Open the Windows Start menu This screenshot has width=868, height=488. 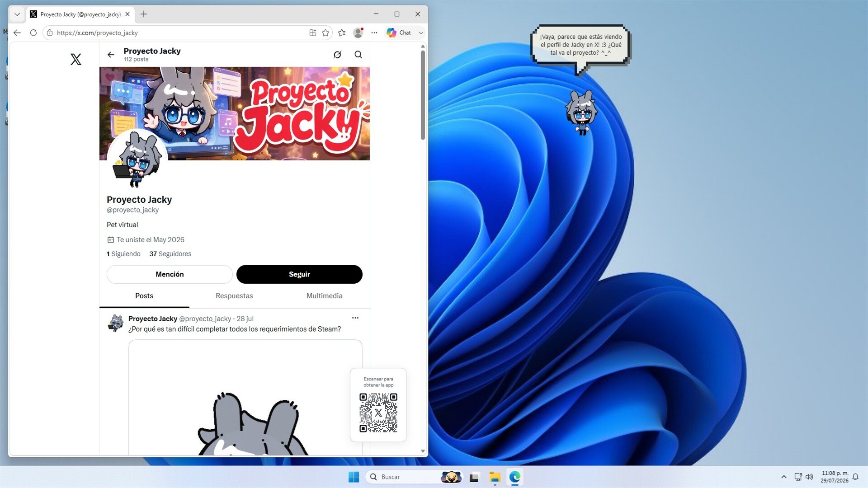354,477
